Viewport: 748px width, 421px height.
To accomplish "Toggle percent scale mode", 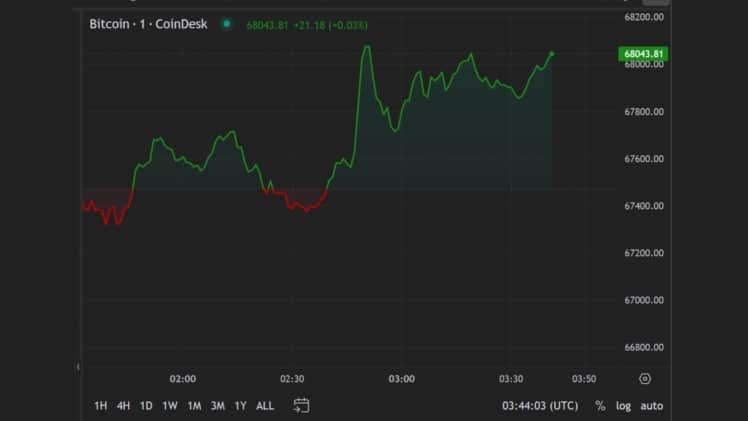I will [600, 406].
